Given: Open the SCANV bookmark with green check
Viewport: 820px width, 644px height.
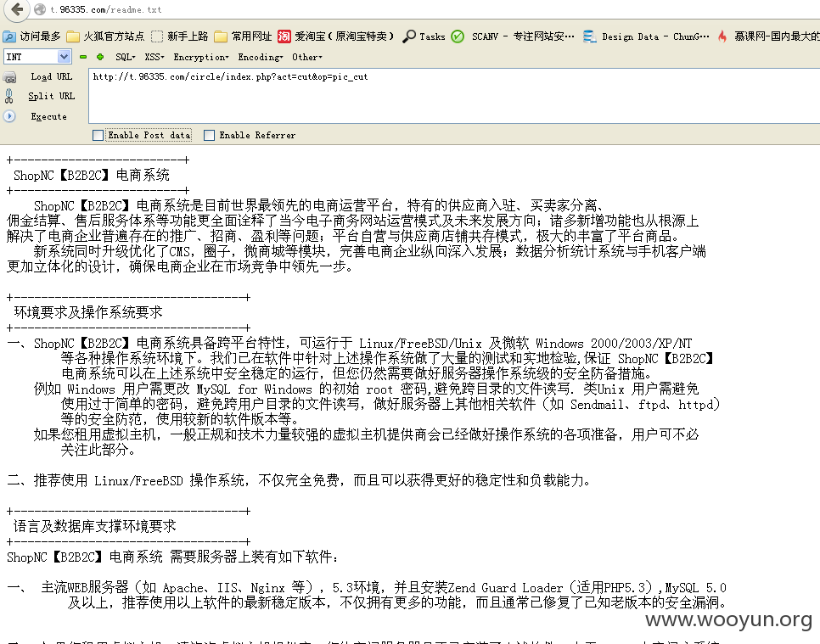Looking at the screenshot, I should point(513,36).
